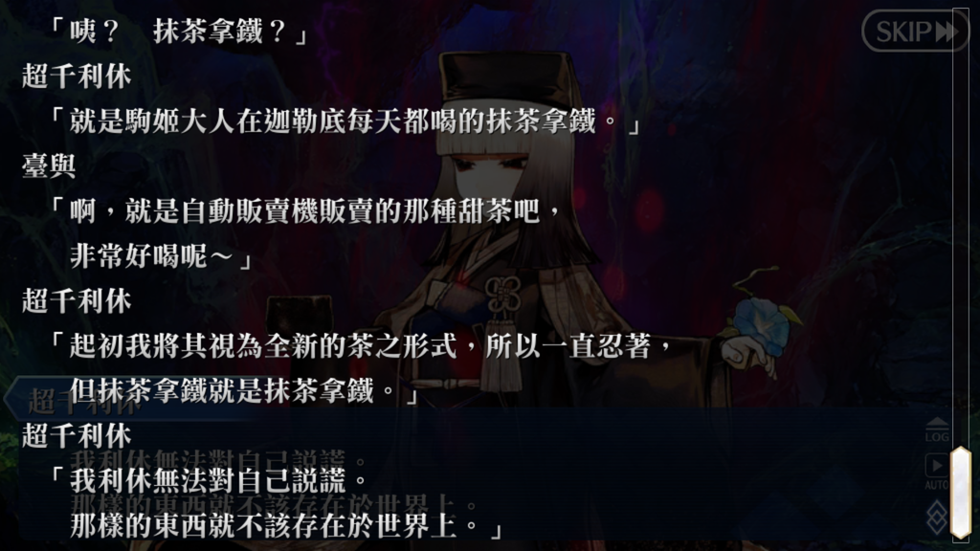
Task: Click the bright 我利休無法對自己說謊 line
Action: (210, 481)
